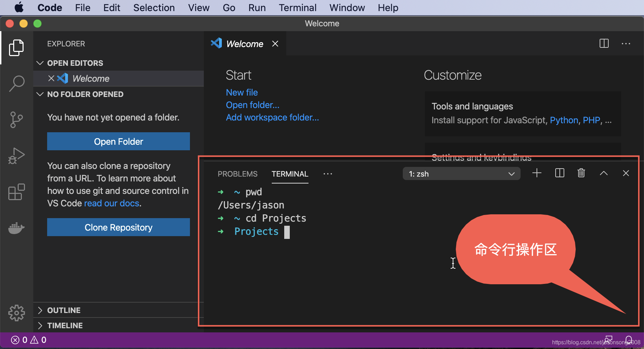Open the Source Control view icon

16,120
